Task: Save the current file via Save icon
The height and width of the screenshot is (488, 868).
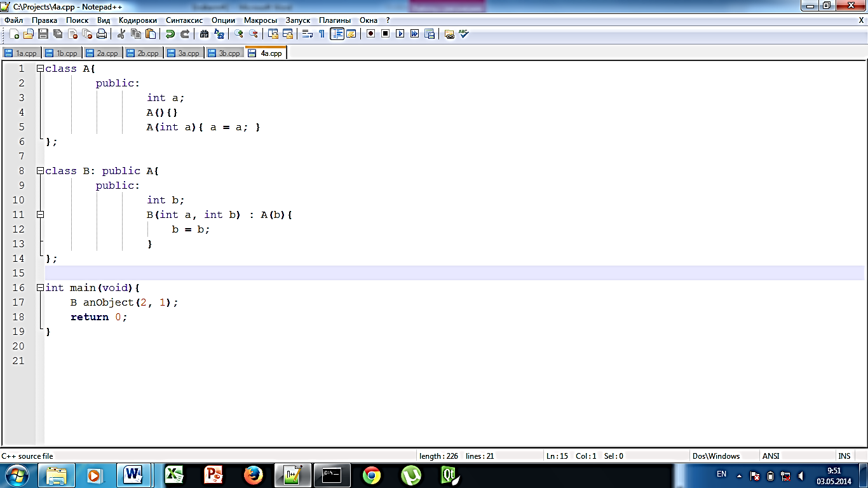Action: tap(43, 34)
